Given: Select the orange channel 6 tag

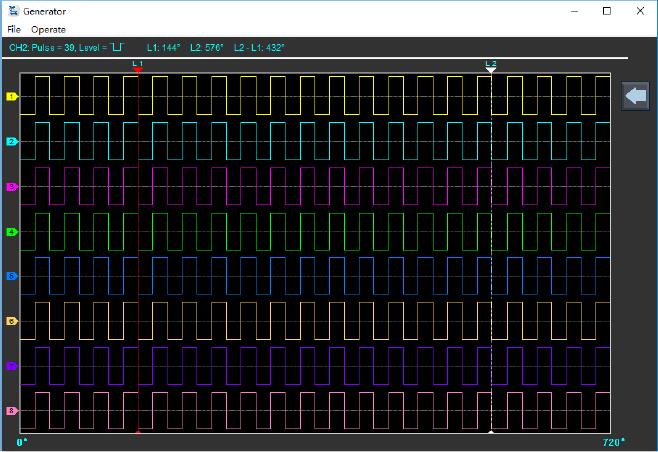Looking at the screenshot, I should coord(12,321).
